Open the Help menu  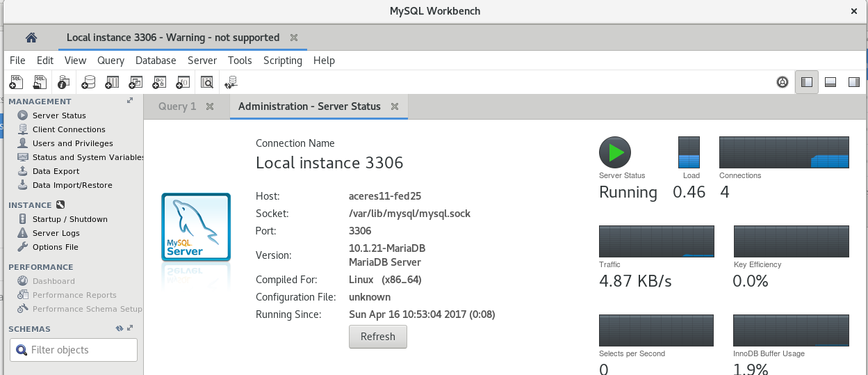(x=324, y=61)
